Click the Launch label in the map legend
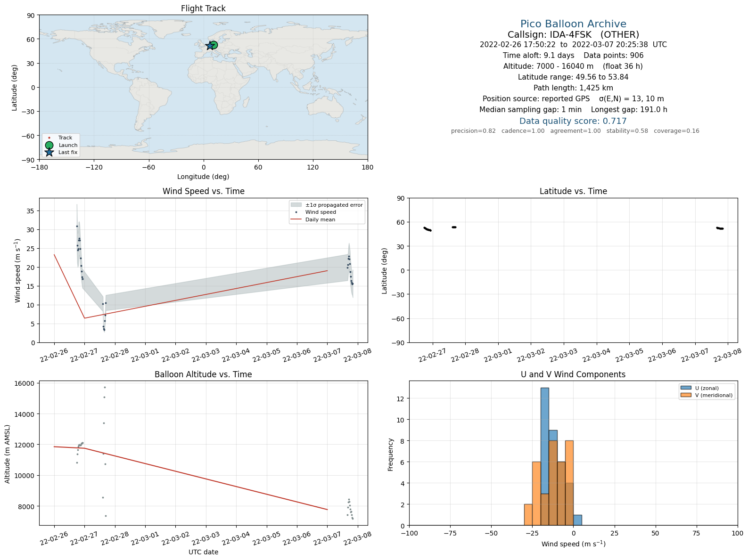 68,145
